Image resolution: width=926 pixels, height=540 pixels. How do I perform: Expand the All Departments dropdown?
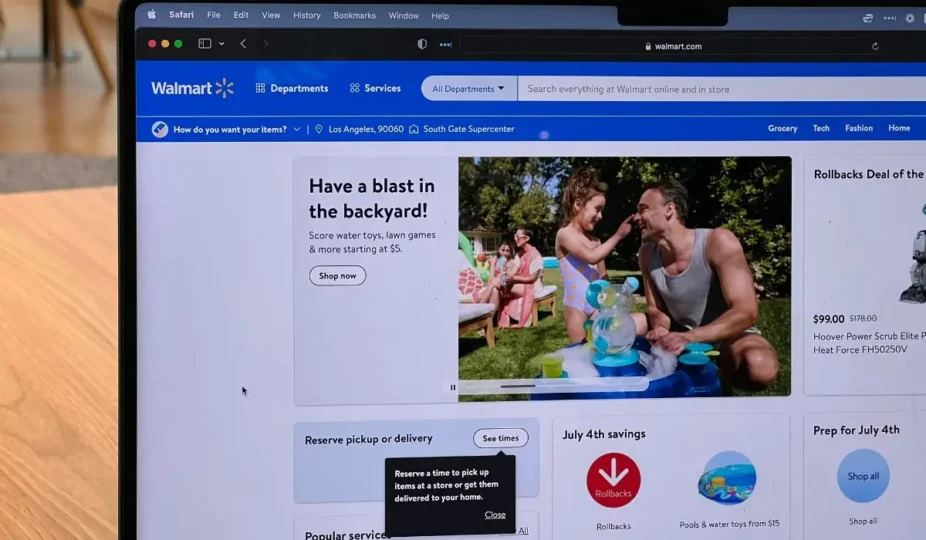[468, 89]
